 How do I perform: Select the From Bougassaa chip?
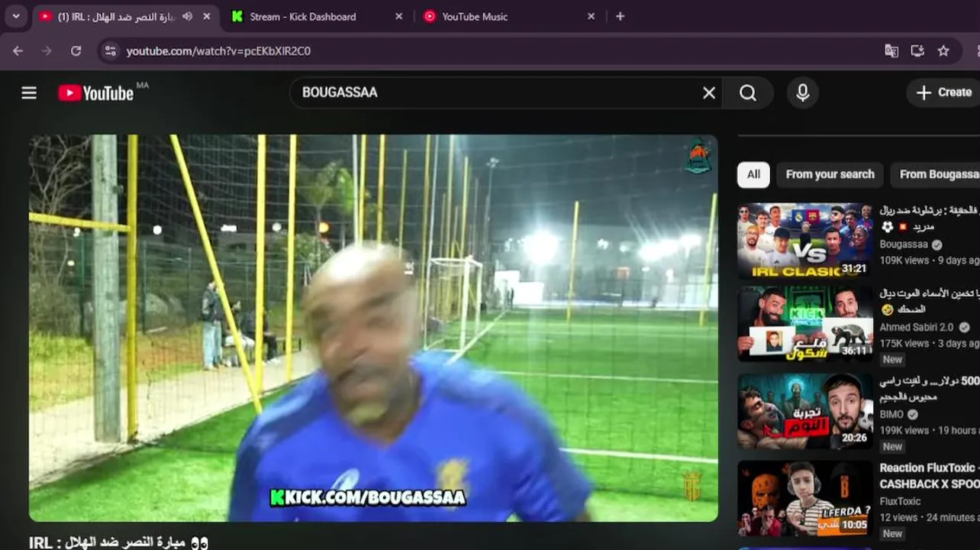coord(936,174)
